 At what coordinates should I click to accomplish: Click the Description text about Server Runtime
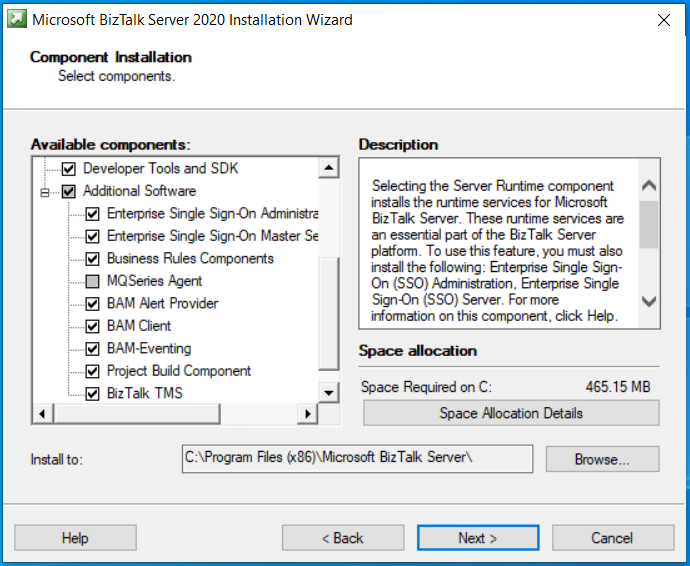pos(496,251)
